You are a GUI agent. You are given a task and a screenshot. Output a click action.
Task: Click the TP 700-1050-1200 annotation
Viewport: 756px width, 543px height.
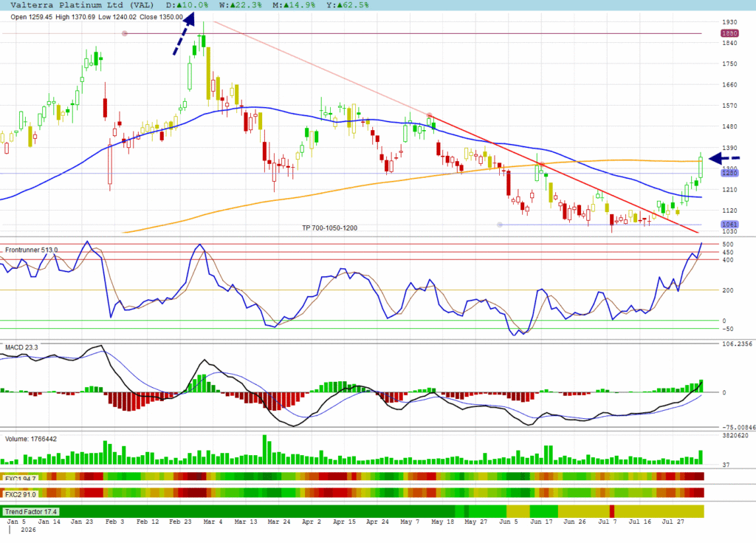330,228
